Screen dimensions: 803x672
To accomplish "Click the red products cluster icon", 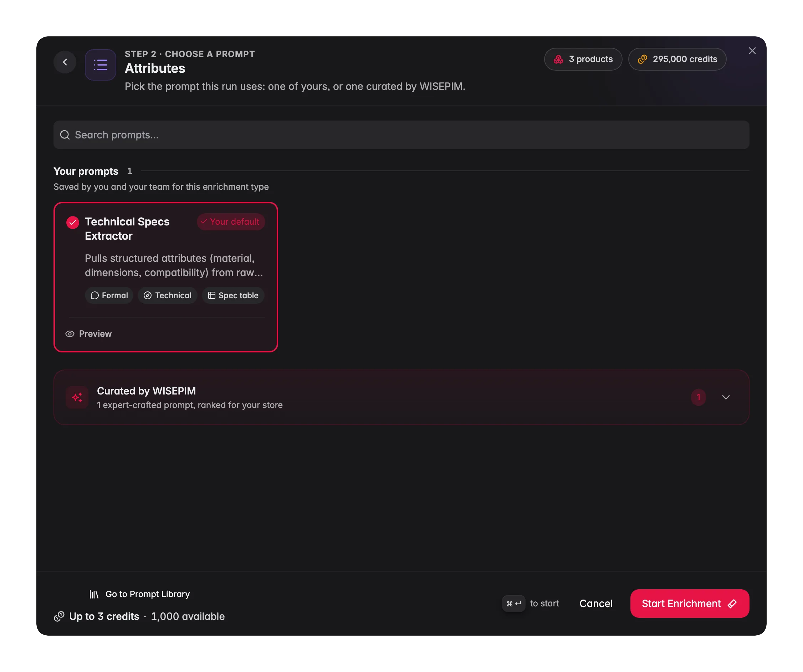I will pyautogui.click(x=558, y=59).
